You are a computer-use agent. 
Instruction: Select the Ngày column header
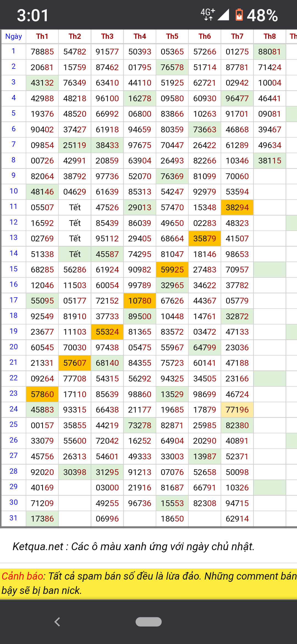[14, 36]
